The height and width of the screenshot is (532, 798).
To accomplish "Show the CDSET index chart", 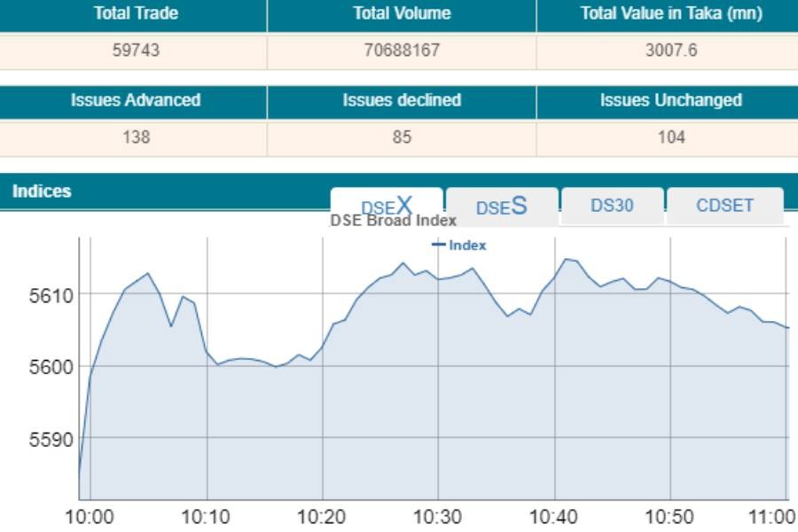I will pyautogui.click(x=724, y=206).
